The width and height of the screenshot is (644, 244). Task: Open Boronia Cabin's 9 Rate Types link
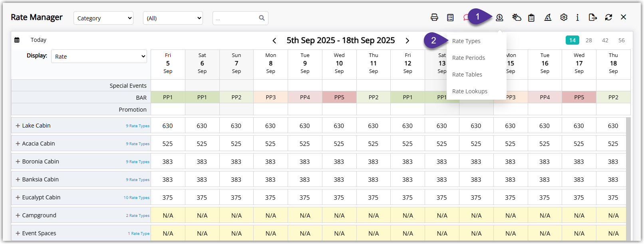point(138,162)
